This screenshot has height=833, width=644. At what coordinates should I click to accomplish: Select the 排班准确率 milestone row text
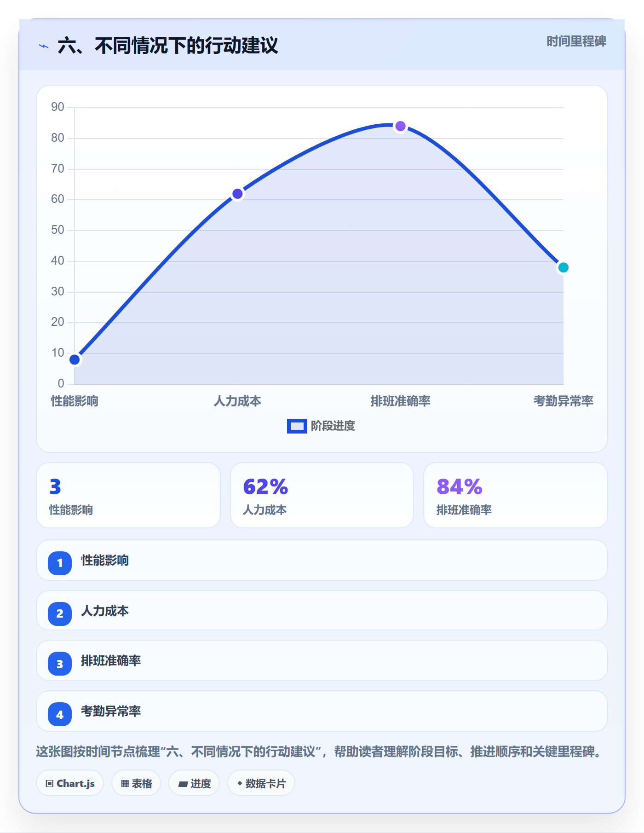(111, 661)
